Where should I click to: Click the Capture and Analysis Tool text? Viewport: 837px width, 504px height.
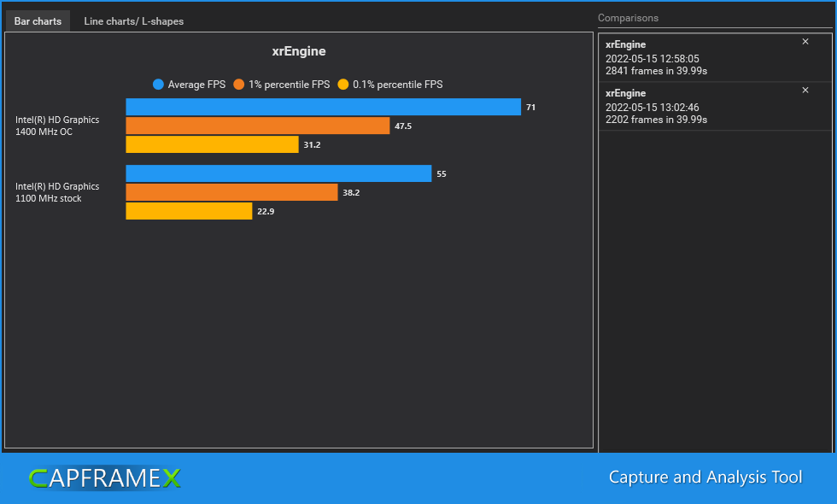(705, 477)
